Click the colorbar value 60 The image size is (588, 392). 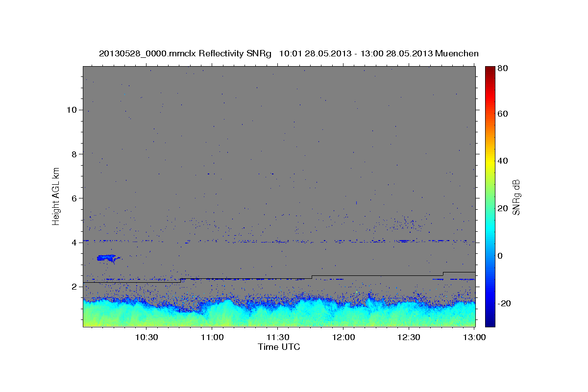pyautogui.click(x=502, y=114)
